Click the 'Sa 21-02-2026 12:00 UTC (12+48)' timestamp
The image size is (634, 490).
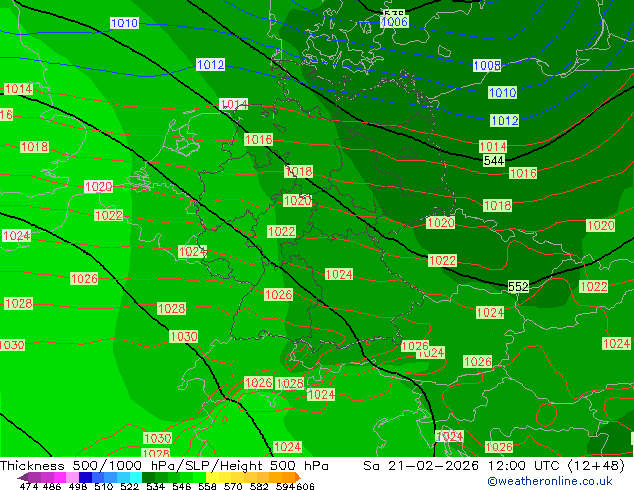pos(494,466)
